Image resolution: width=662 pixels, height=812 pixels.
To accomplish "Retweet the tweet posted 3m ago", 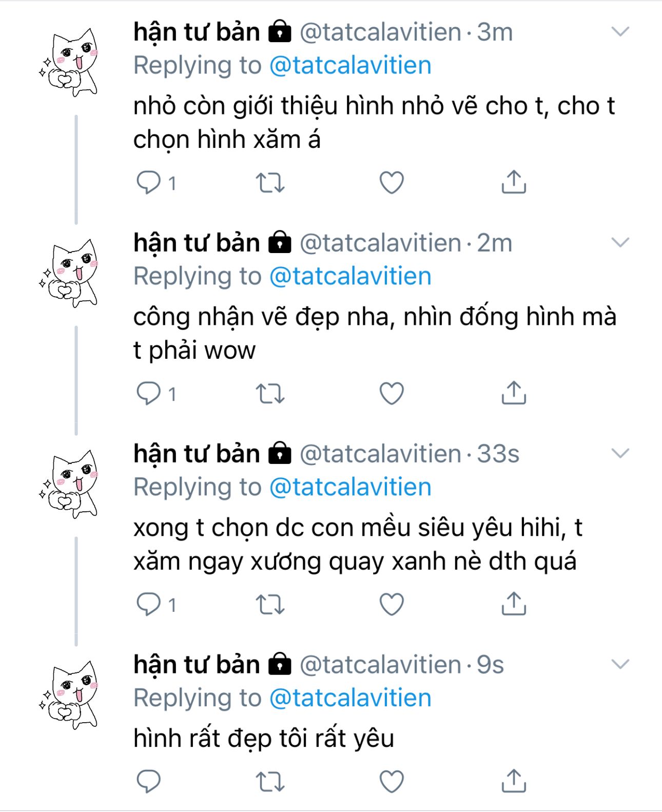I will click(x=270, y=182).
